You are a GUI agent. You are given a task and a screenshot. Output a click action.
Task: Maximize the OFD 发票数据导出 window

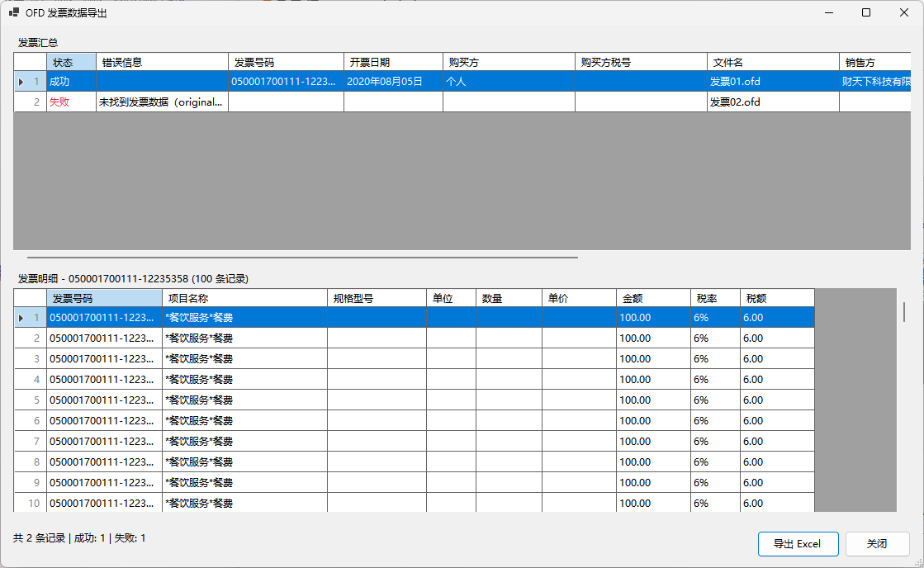(866, 12)
